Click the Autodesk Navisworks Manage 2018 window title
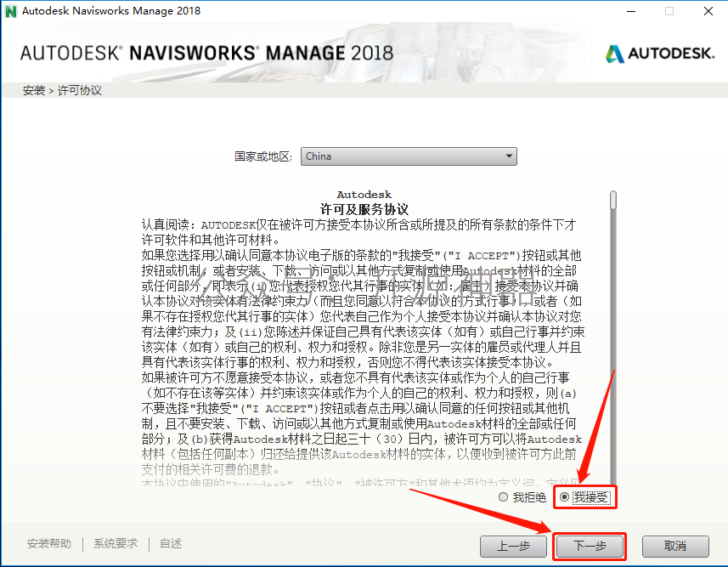The width and height of the screenshot is (728, 567). pos(111,11)
